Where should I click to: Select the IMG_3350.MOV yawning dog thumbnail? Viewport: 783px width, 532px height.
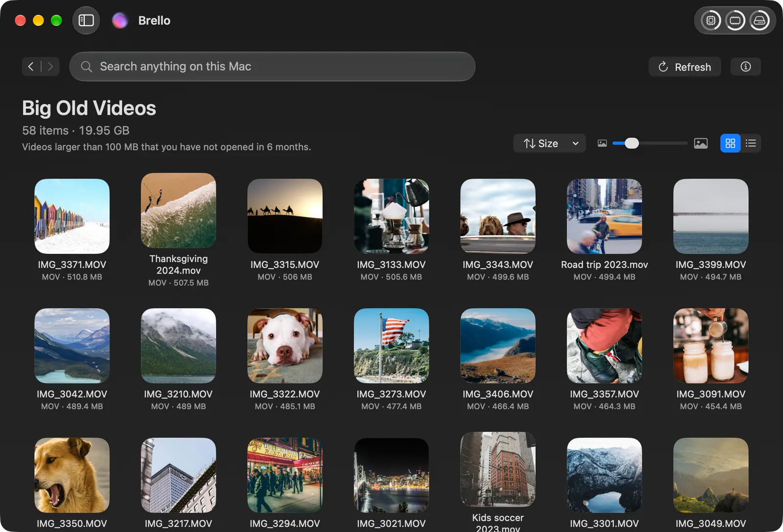(x=72, y=475)
